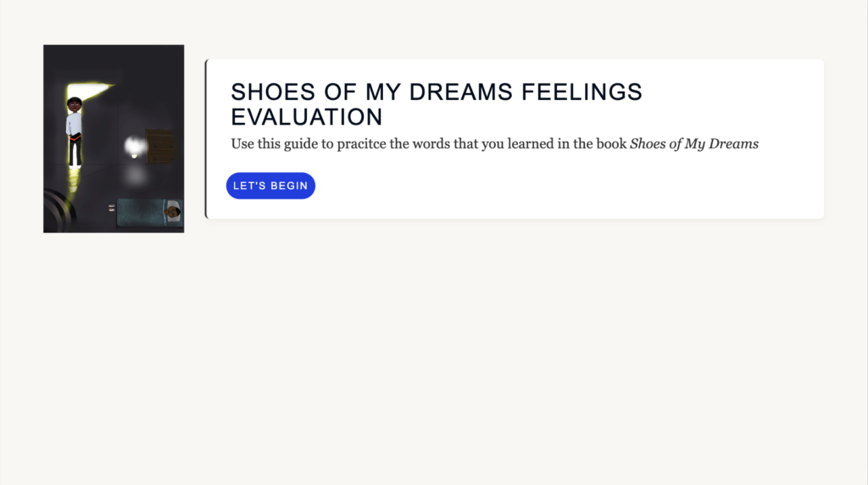Select the small shoes beside the bed
The width and height of the screenshot is (868, 485).
point(112,208)
